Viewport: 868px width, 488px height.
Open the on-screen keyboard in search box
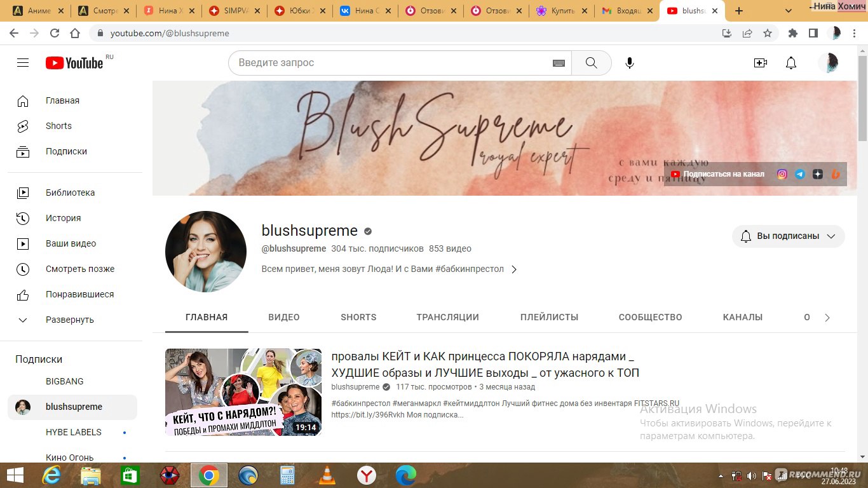click(x=559, y=63)
